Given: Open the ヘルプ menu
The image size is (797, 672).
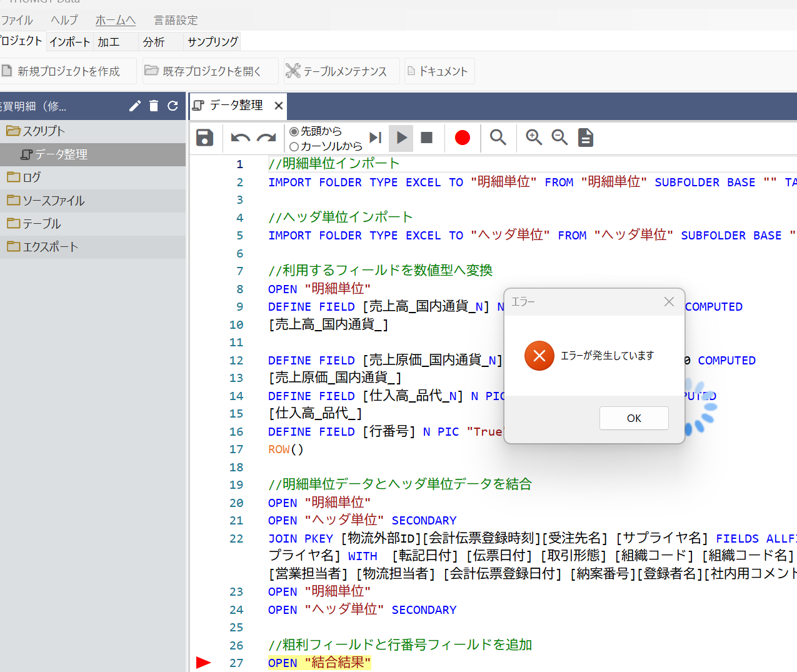Looking at the screenshot, I should click(x=64, y=20).
